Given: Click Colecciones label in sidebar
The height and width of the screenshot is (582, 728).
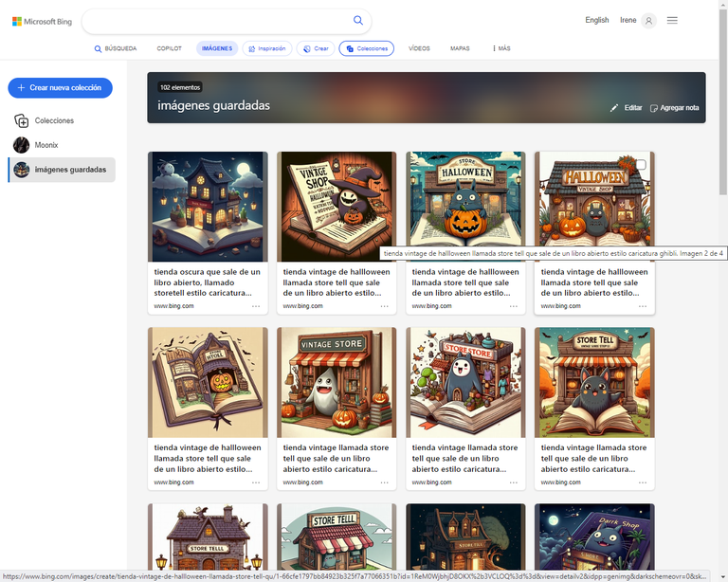Looking at the screenshot, I should [54, 120].
